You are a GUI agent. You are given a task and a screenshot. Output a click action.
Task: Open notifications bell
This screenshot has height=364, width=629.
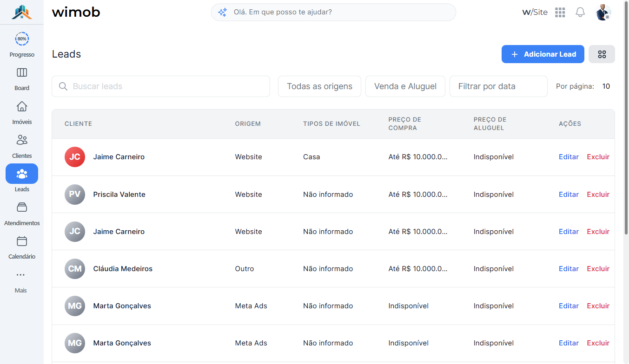[580, 13]
